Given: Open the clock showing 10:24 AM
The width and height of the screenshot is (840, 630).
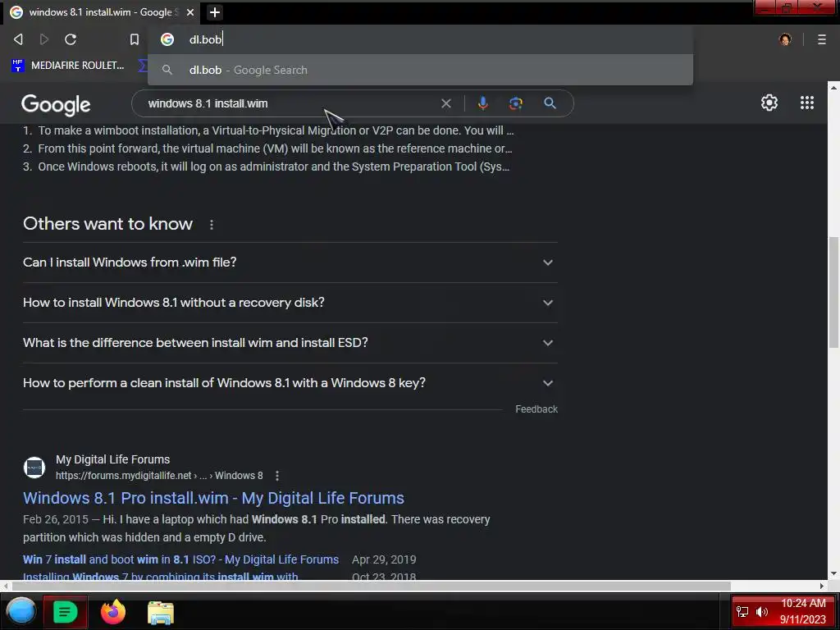Looking at the screenshot, I should [803, 612].
